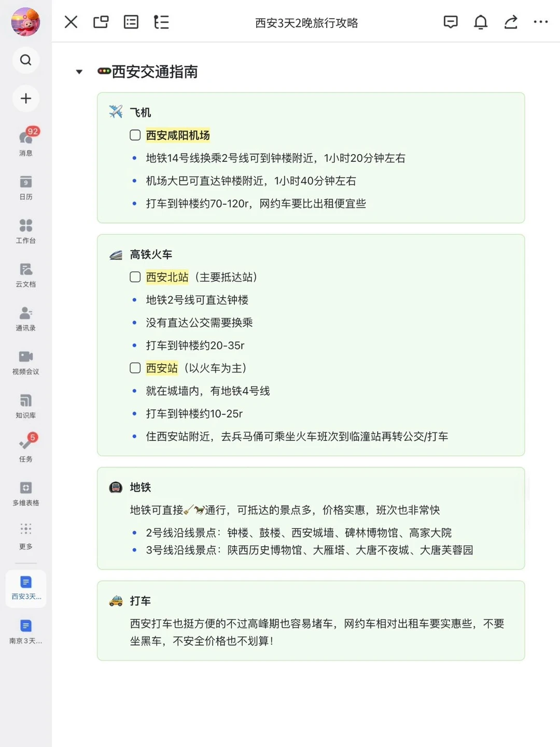Click the airplane emoji beside 飞机
The width and height of the screenshot is (560, 747).
tap(116, 112)
